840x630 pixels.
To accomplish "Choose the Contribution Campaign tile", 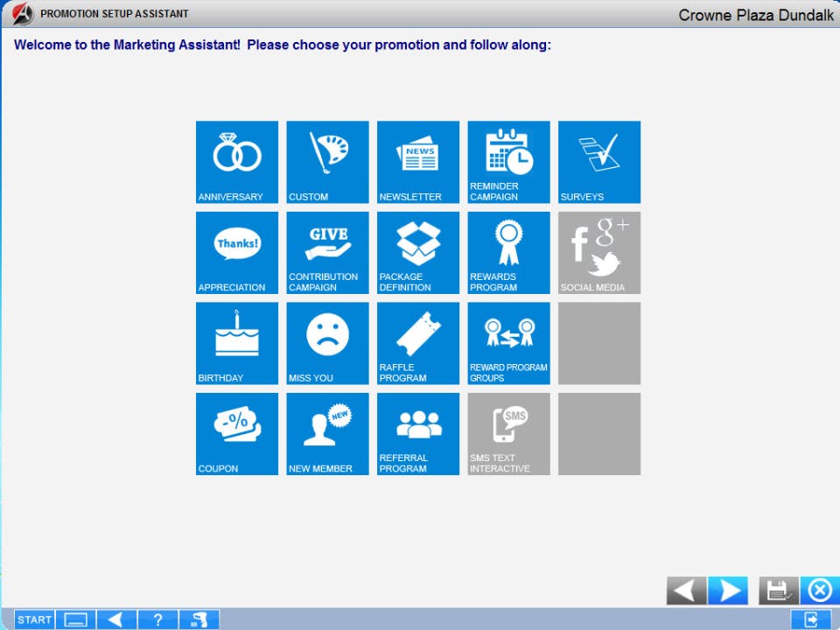I will 327,252.
